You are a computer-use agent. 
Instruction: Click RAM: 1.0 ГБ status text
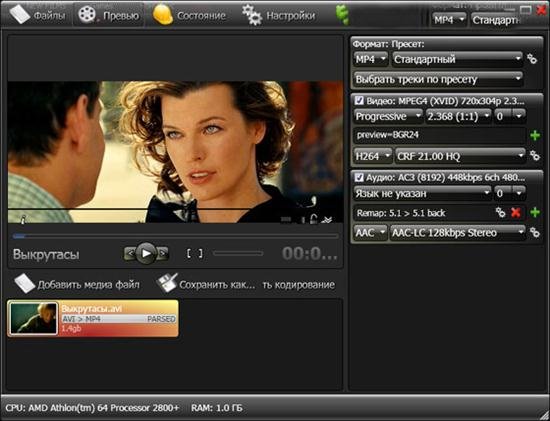[x=216, y=408]
